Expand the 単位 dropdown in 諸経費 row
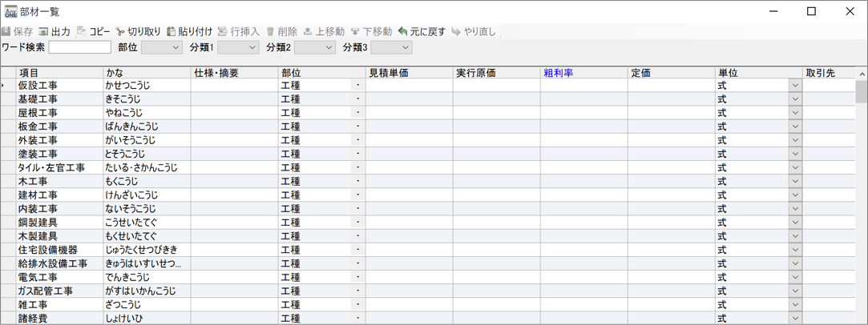Image resolution: width=868 pixels, height=325 pixels. 795,319
